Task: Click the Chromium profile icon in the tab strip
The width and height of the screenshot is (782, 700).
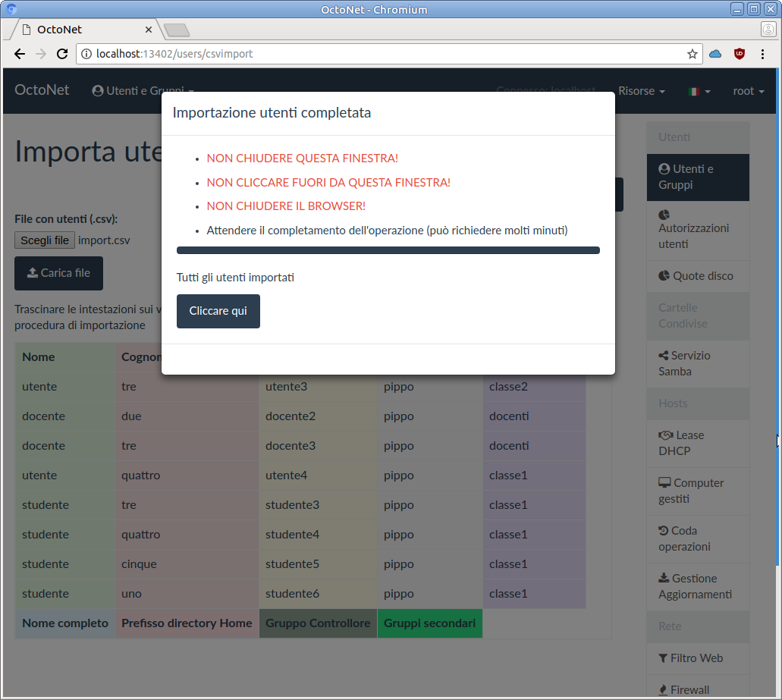Action: [768, 30]
